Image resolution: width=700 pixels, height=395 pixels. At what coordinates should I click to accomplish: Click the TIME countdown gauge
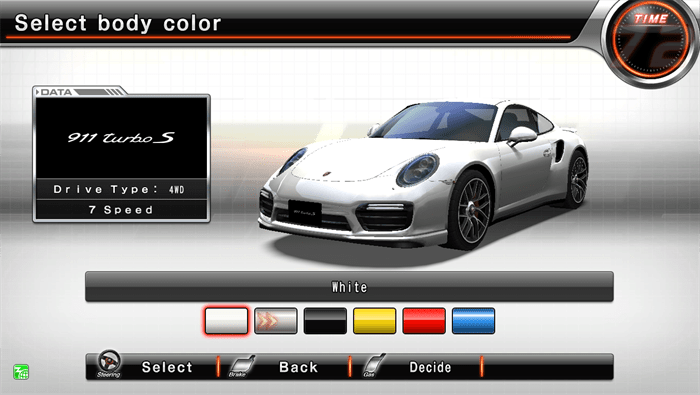click(650, 40)
